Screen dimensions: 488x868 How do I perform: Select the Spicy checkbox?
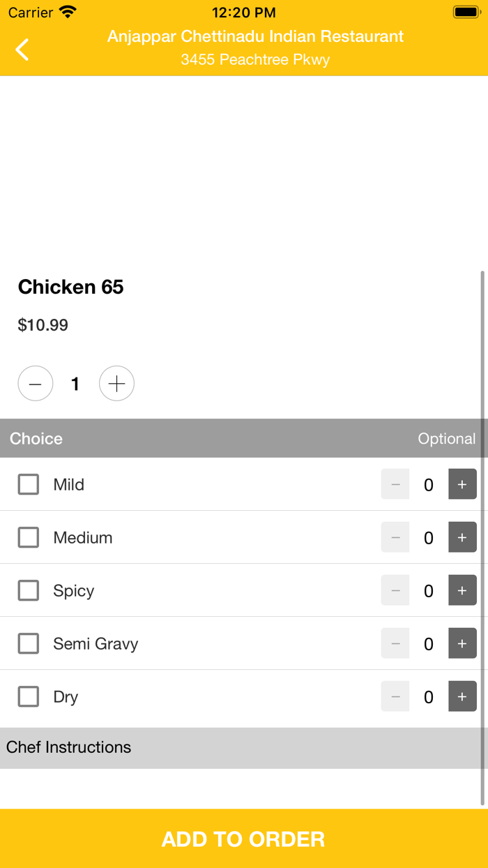click(x=29, y=590)
